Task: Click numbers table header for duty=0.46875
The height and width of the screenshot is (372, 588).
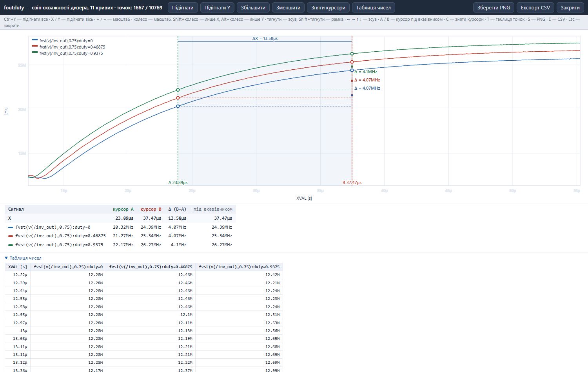Action: (x=151, y=267)
